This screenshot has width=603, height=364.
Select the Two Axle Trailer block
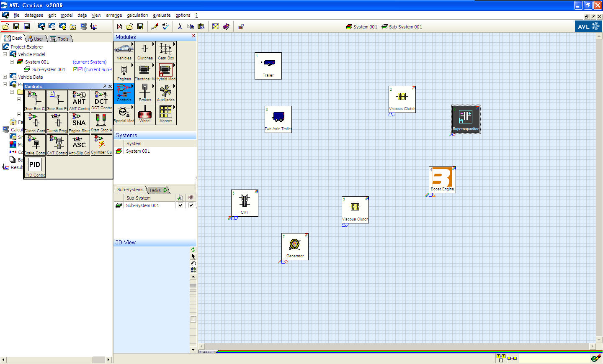coord(278,119)
